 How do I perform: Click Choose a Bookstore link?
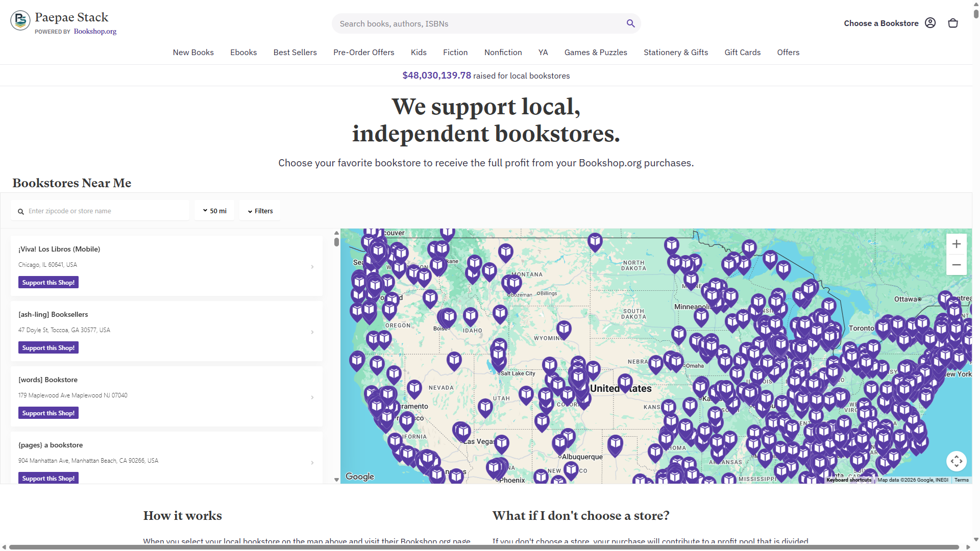coord(881,23)
